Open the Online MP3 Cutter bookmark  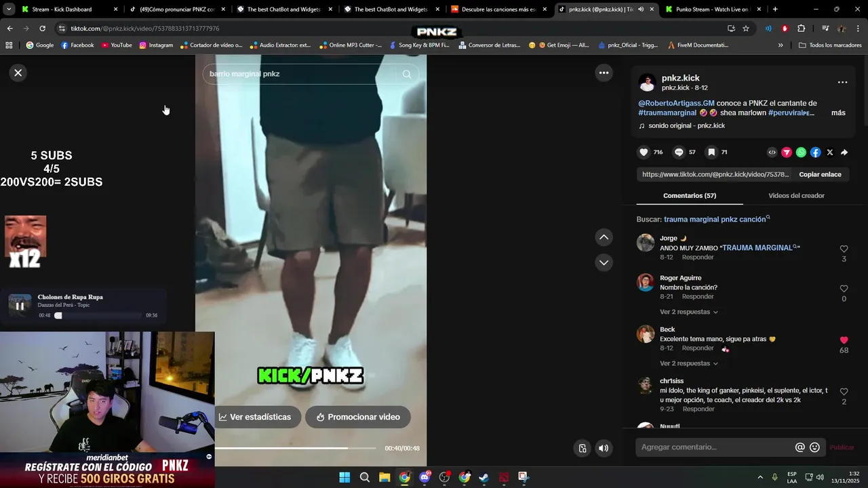[351, 45]
